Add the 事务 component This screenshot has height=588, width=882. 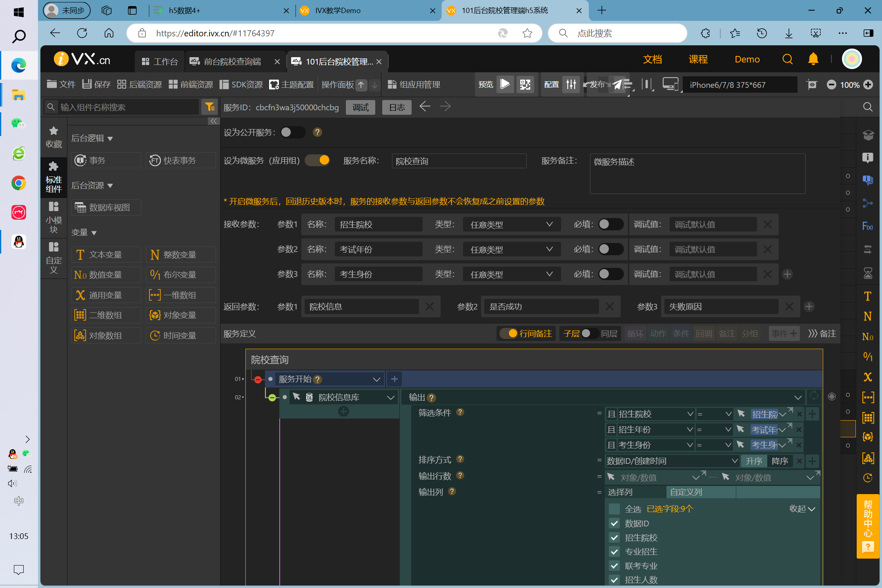tap(106, 160)
